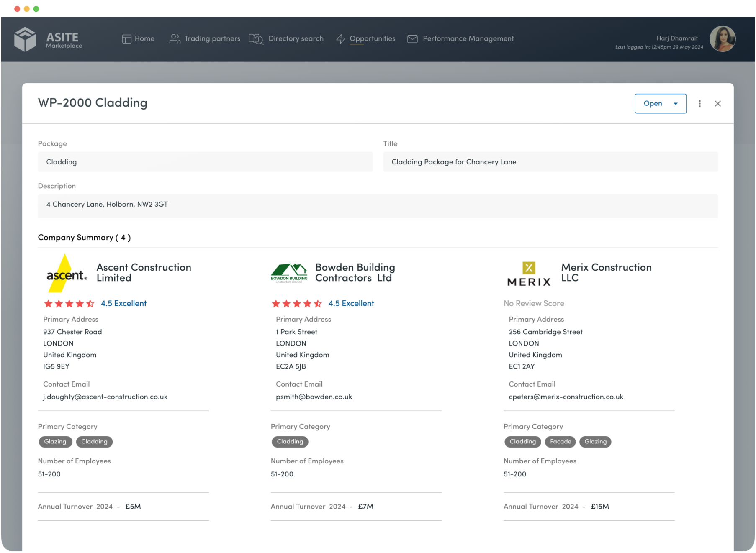Switch to the Opportunities section
Screen dimensions: 756x553
pos(372,38)
